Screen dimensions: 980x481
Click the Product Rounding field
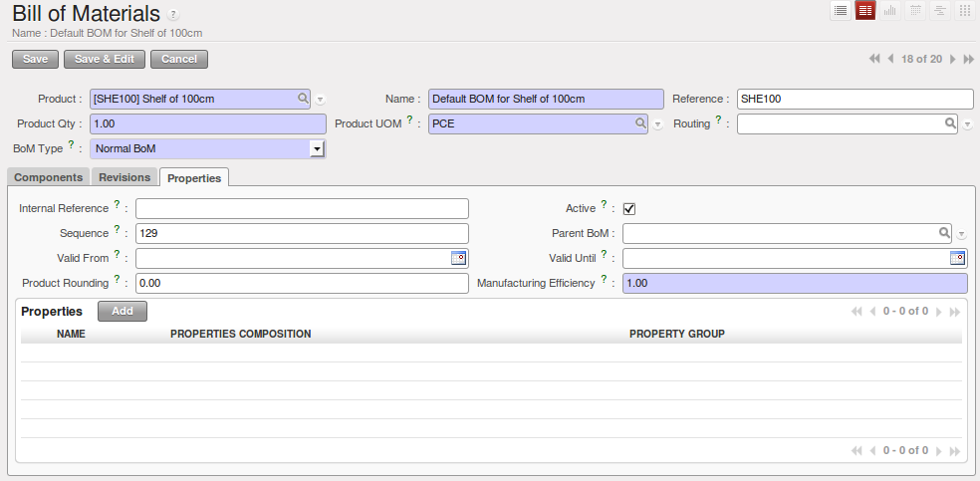(x=302, y=284)
